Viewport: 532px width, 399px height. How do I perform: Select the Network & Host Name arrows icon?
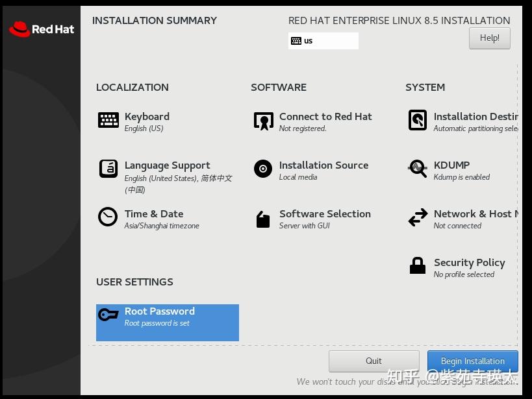point(418,217)
